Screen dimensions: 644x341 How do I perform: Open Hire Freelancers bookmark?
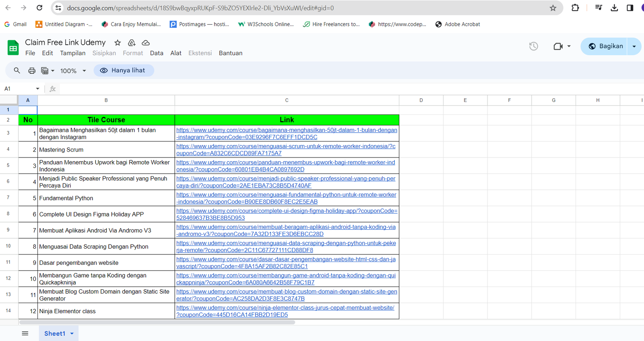point(331,24)
